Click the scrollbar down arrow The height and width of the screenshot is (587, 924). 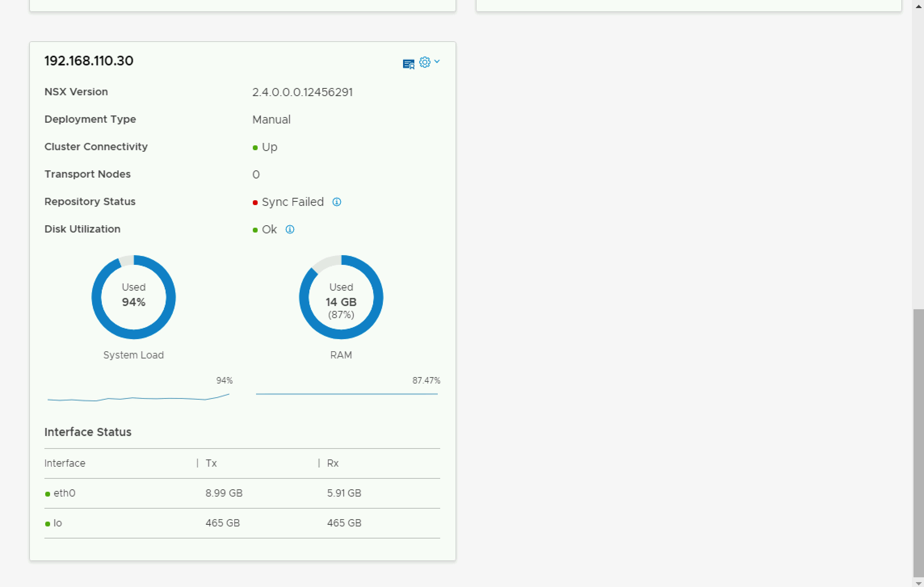(x=918, y=583)
